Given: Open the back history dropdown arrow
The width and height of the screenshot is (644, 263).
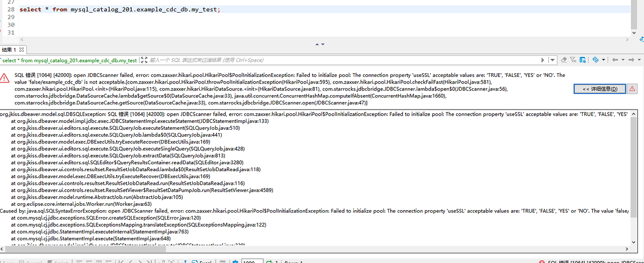Looking at the screenshot, I should pyautogui.click(x=623, y=60).
